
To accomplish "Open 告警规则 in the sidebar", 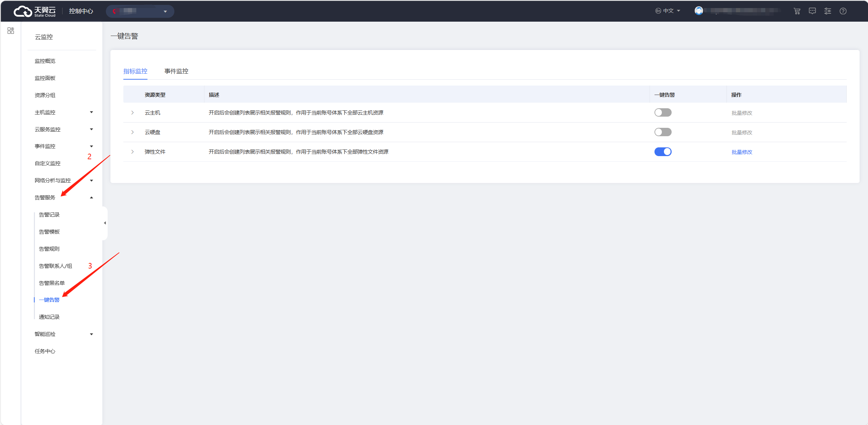I will (49, 249).
